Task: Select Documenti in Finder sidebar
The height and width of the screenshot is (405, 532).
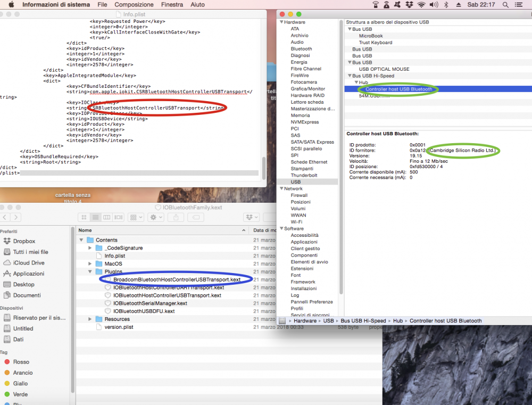Action: coord(27,295)
